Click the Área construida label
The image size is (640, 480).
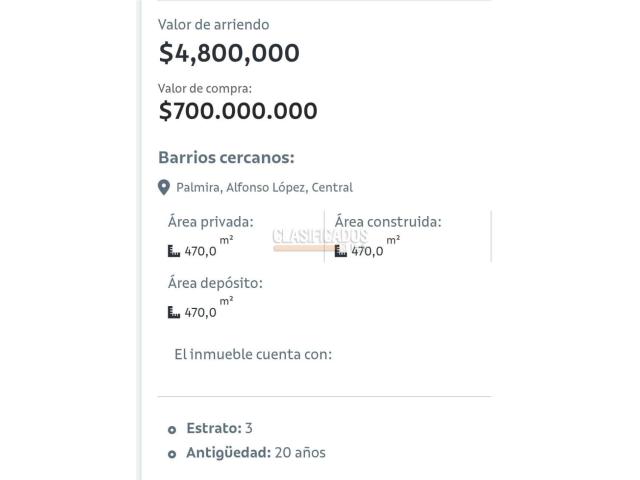click(x=388, y=222)
